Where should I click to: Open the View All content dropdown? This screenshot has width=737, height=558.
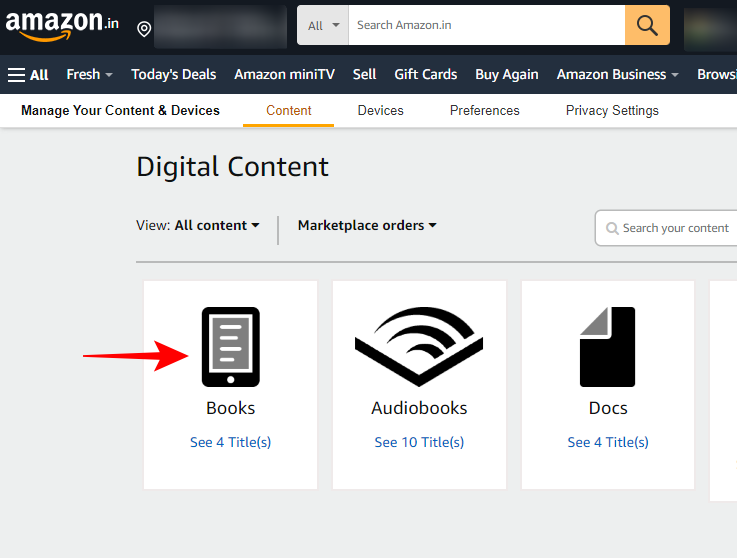coord(217,226)
